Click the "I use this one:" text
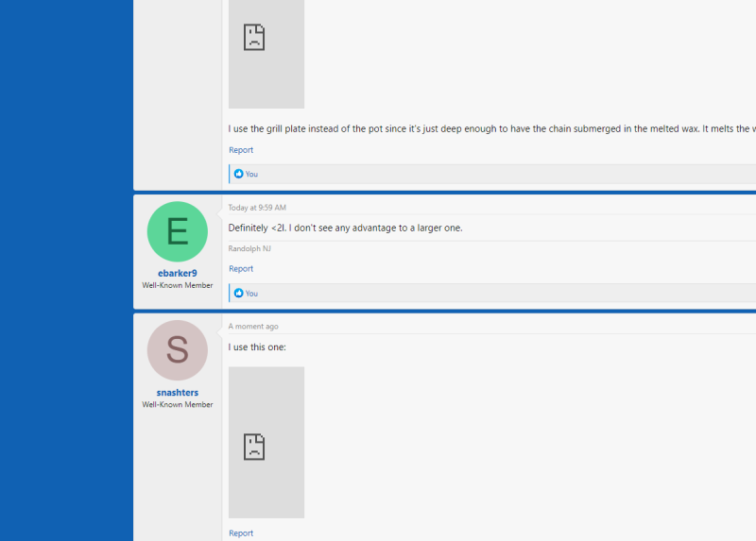Viewport: 756px width, 541px height. click(x=257, y=347)
